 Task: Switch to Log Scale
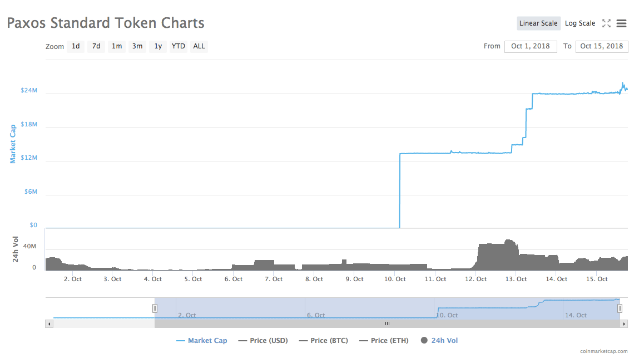pyautogui.click(x=580, y=23)
